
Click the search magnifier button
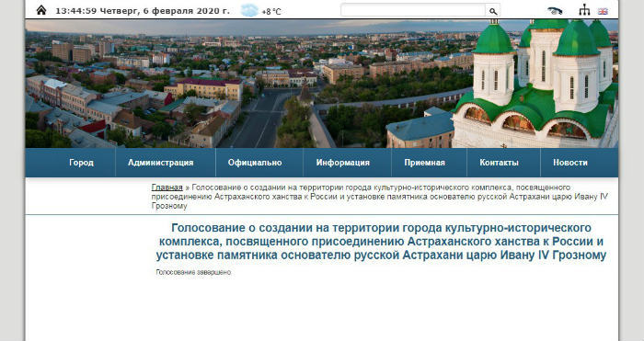493,11
